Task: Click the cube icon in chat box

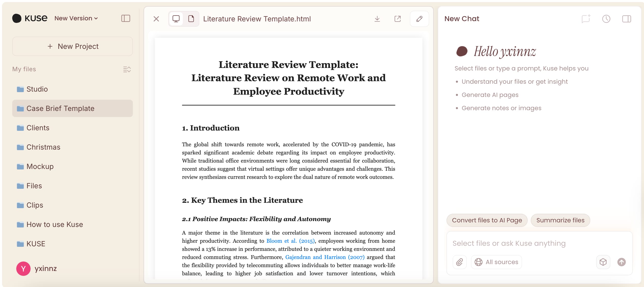Action: tap(603, 262)
